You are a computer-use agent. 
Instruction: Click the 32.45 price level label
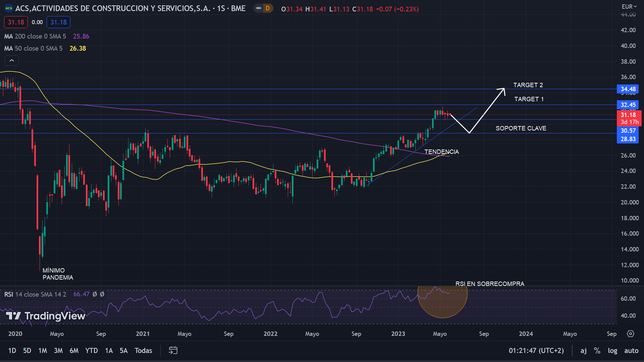click(628, 105)
